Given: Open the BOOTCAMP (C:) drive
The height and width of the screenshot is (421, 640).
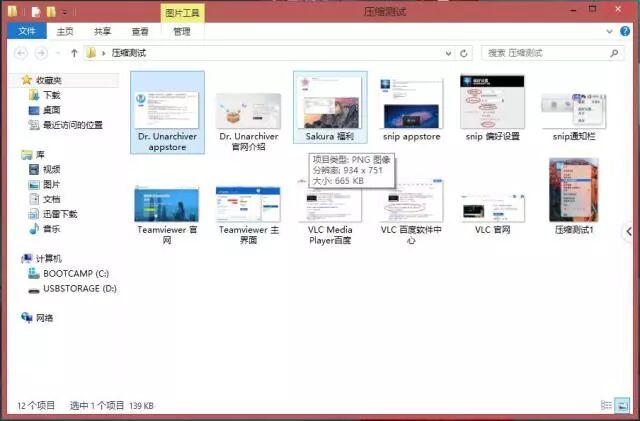Looking at the screenshot, I should pyautogui.click(x=76, y=274).
